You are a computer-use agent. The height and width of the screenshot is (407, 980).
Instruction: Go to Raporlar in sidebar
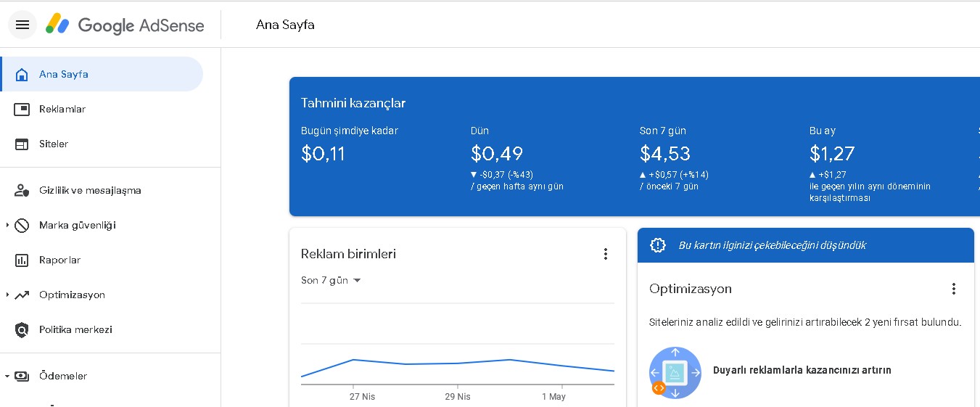point(59,260)
